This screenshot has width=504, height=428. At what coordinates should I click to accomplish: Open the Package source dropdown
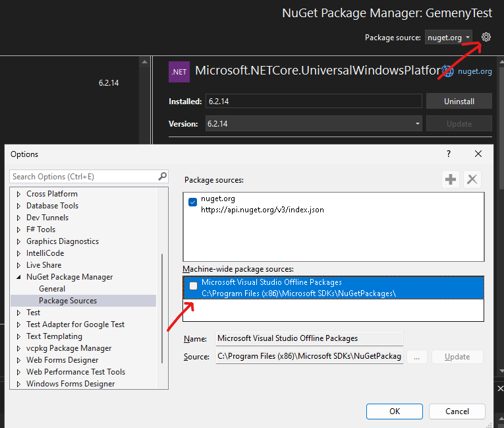pyautogui.click(x=449, y=38)
